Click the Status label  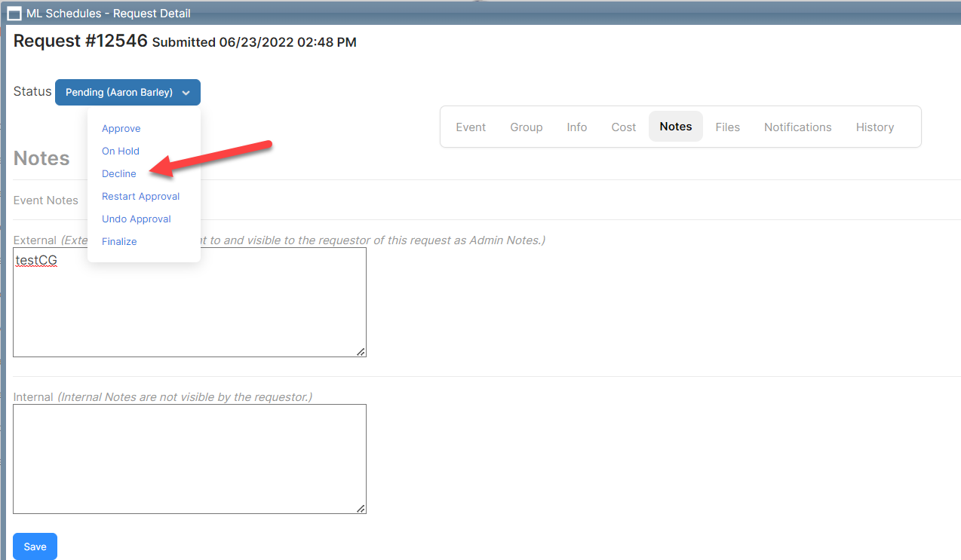(x=32, y=91)
